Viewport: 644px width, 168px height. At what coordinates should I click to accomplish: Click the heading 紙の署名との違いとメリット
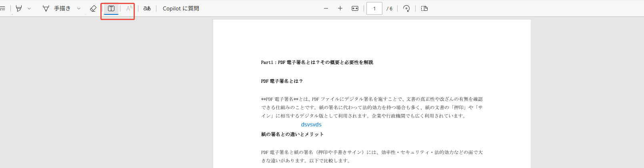292,134
